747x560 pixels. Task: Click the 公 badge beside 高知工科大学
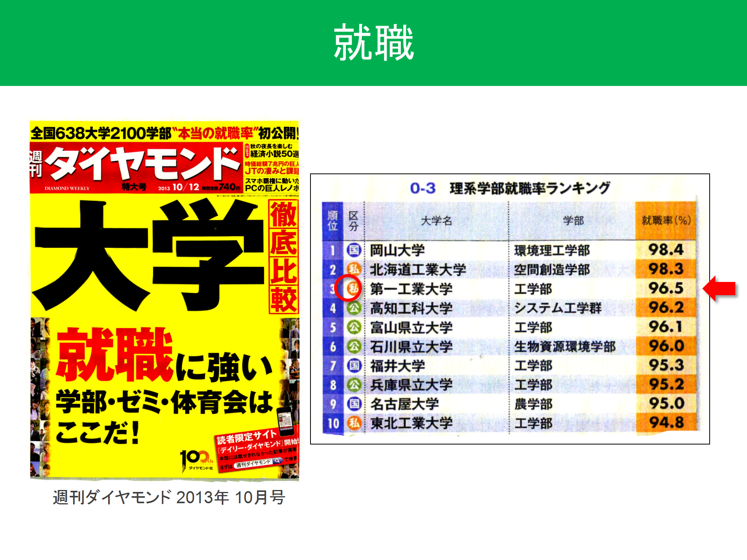pyautogui.click(x=354, y=308)
